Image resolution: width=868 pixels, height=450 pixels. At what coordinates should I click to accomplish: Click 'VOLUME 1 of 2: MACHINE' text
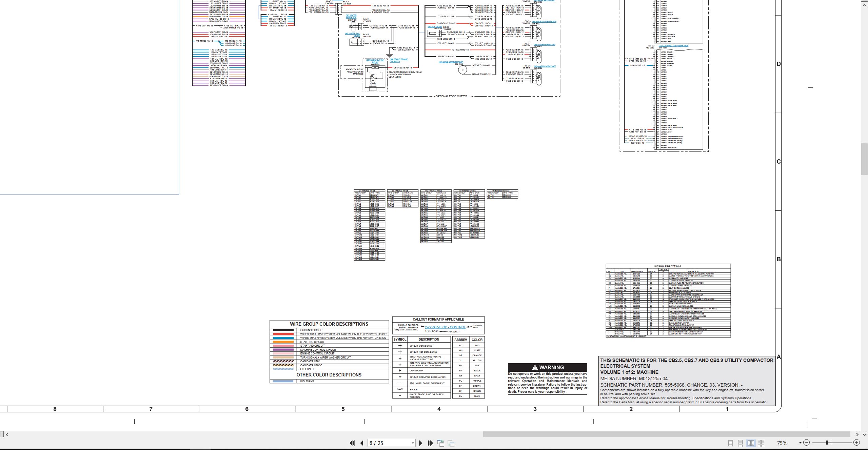click(x=629, y=372)
